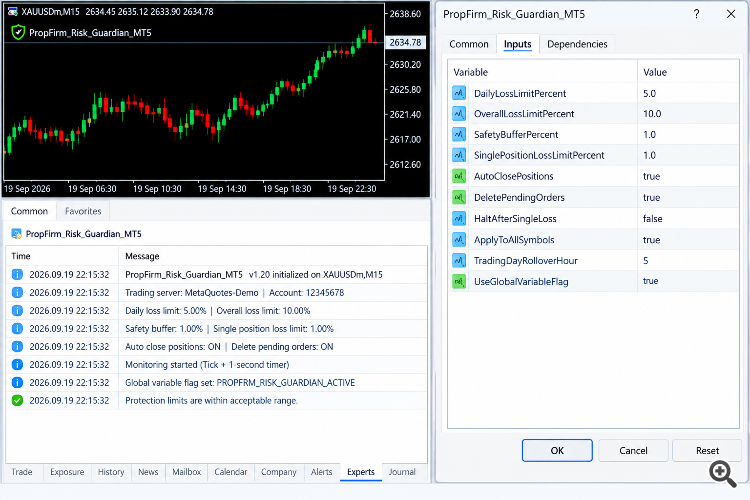Toggle the UseGlobalVariableFlag value true
This screenshot has width=750, height=500.
(651, 281)
